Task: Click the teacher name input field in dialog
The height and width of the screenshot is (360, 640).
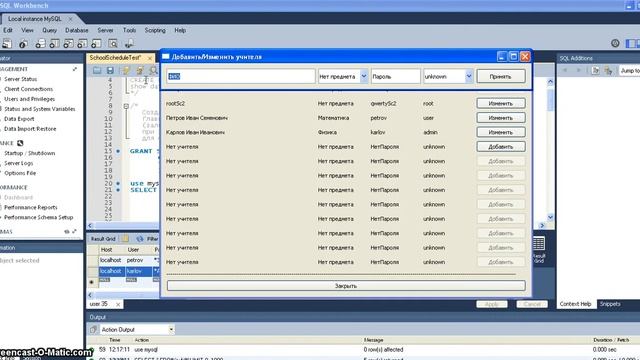Action: (x=241, y=76)
